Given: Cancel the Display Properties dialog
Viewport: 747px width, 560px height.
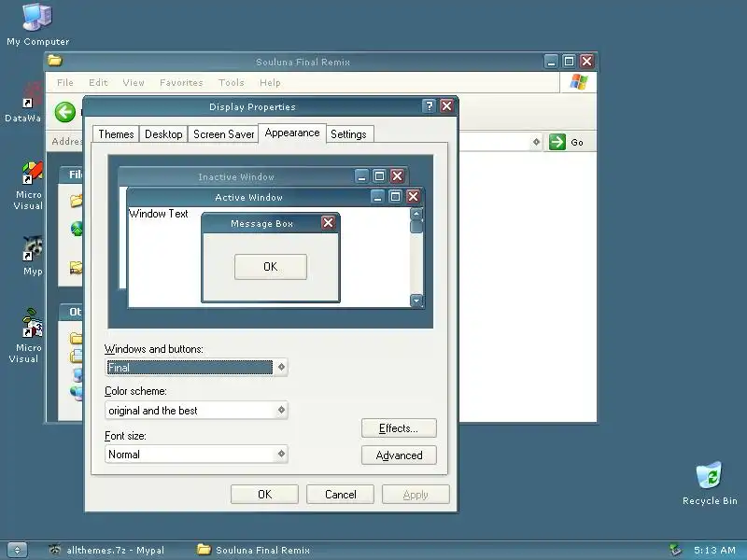Looking at the screenshot, I should 340,495.
